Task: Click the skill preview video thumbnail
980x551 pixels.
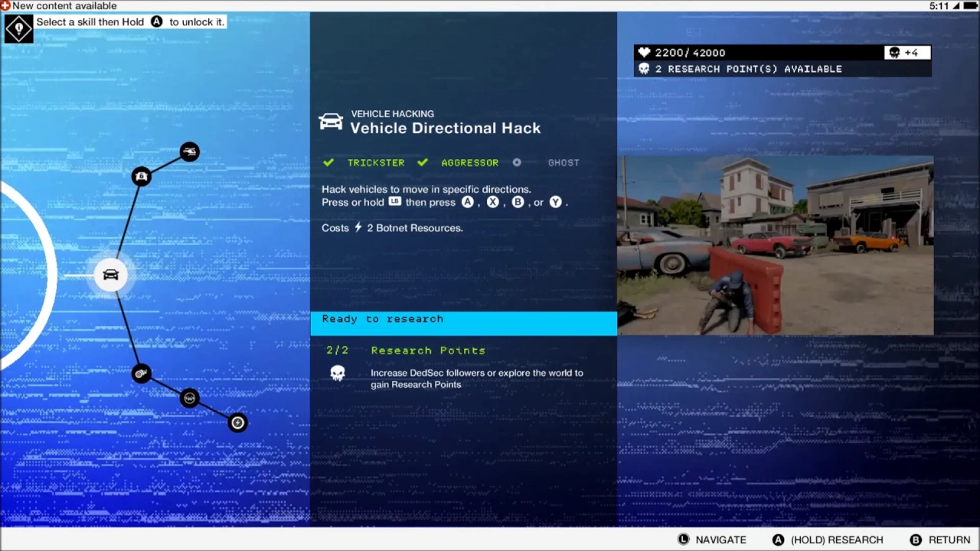Action: [x=776, y=246]
